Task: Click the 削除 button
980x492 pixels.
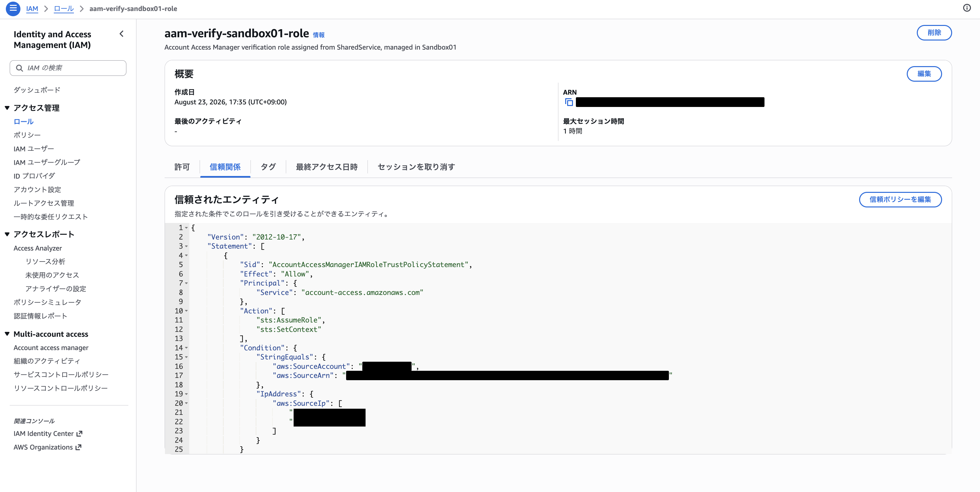Action: pyautogui.click(x=934, y=33)
